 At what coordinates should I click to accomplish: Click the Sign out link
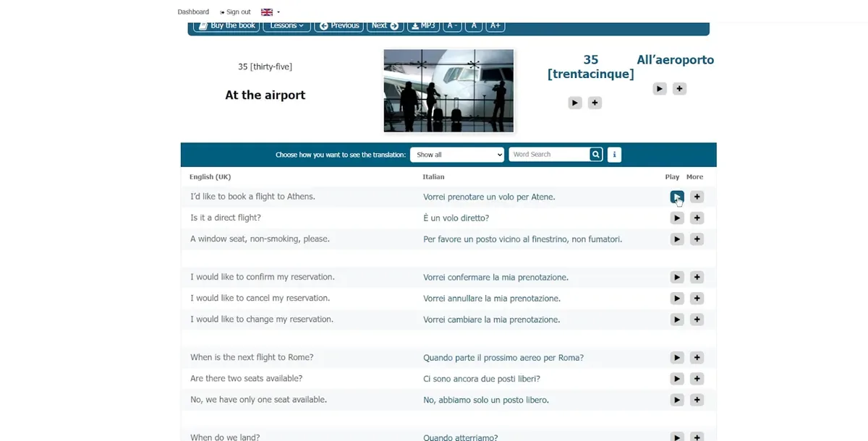236,12
